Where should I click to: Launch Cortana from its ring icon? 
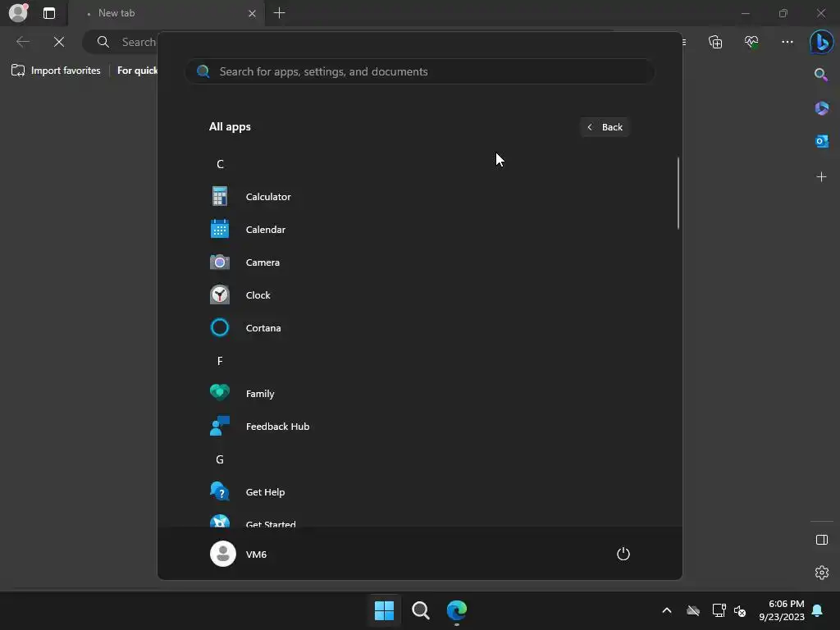220,327
